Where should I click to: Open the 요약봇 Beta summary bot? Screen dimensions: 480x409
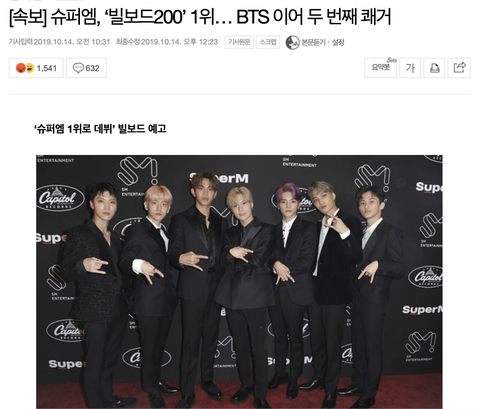[x=380, y=68]
